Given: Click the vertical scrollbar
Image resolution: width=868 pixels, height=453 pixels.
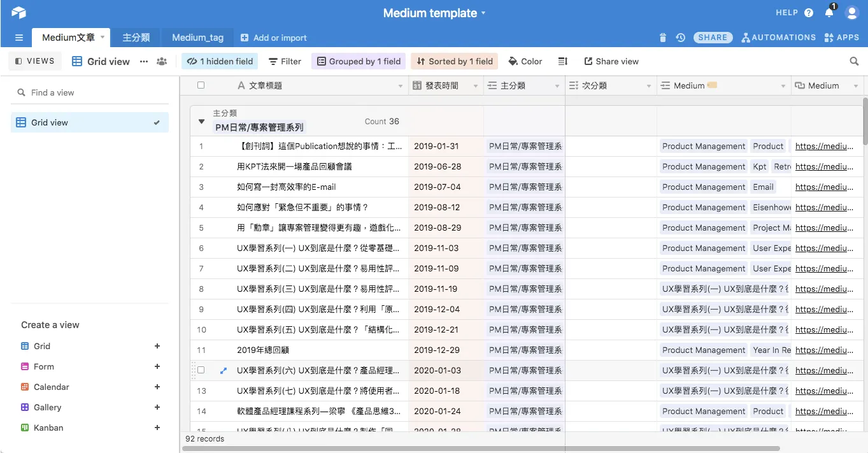Looking at the screenshot, I should point(865,121).
